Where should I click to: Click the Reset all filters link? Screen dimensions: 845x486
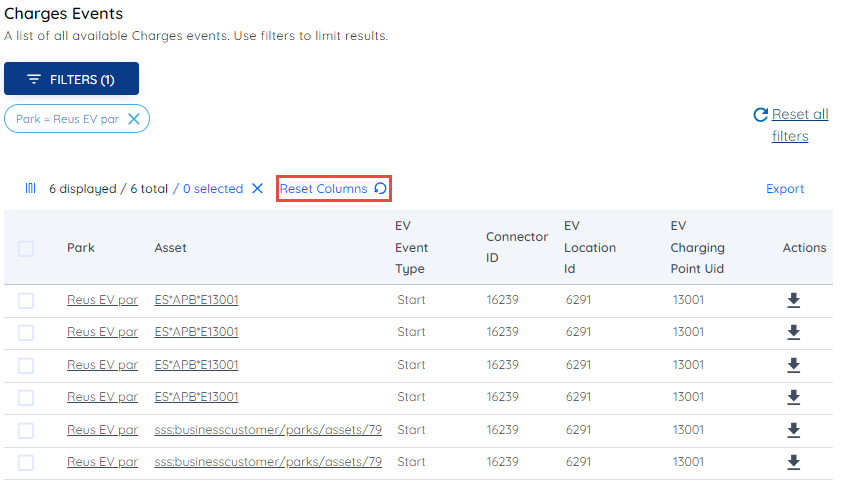(800, 125)
